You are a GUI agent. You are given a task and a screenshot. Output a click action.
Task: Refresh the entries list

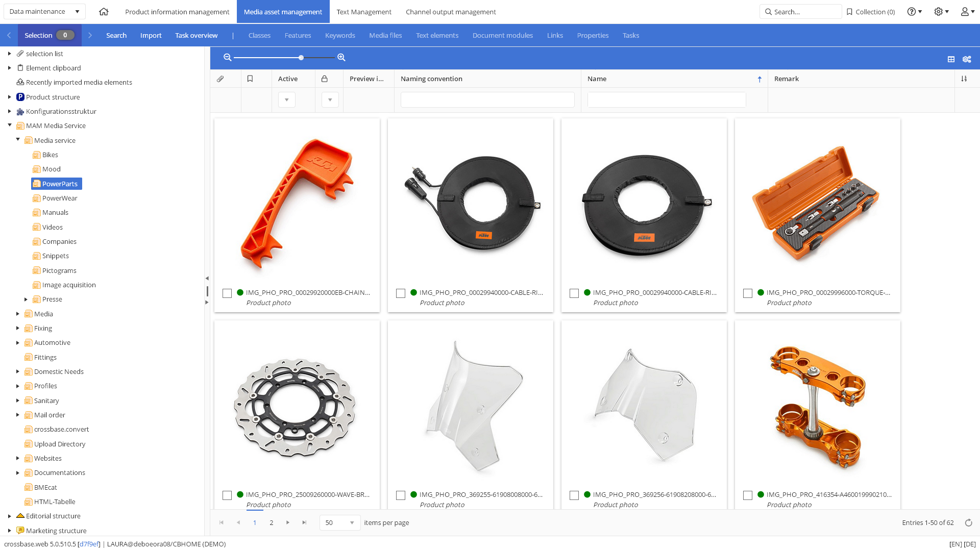click(968, 522)
